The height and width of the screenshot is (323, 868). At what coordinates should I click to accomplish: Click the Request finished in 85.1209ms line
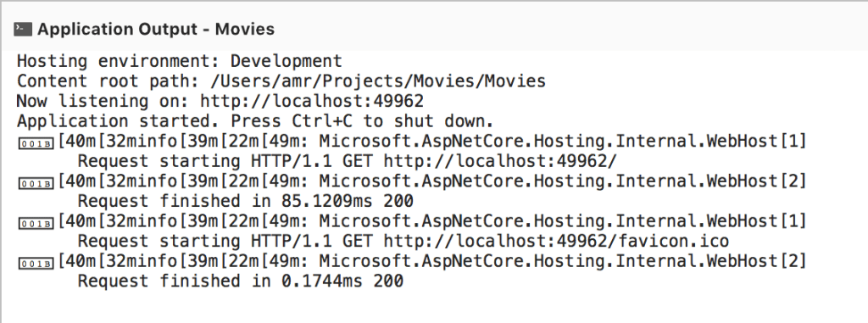246,201
